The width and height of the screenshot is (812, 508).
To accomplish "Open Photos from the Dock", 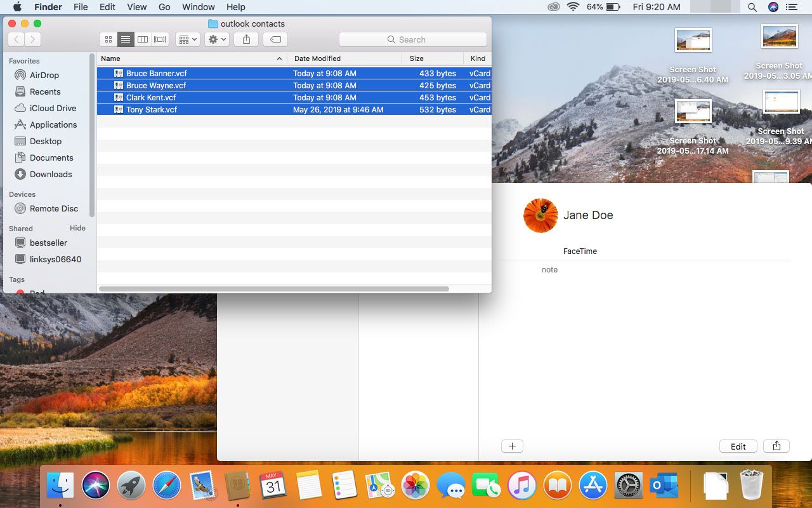I will pos(416,486).
